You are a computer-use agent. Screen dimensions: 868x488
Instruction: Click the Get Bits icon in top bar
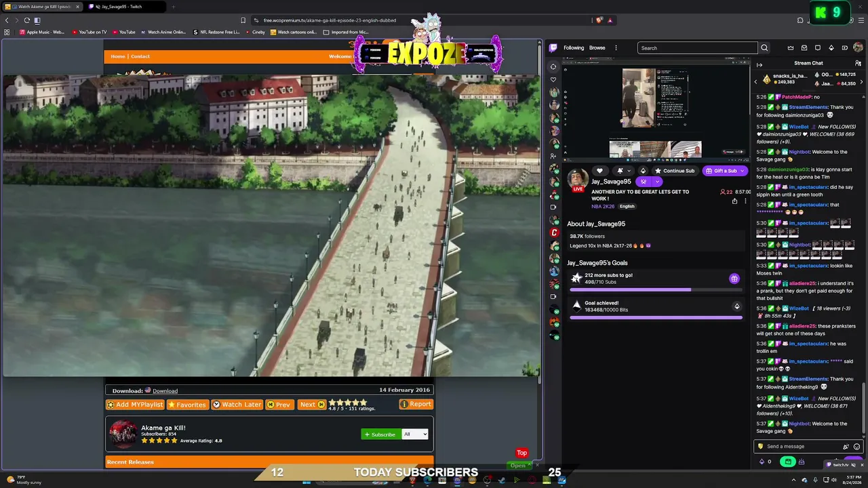click(831, 48)
